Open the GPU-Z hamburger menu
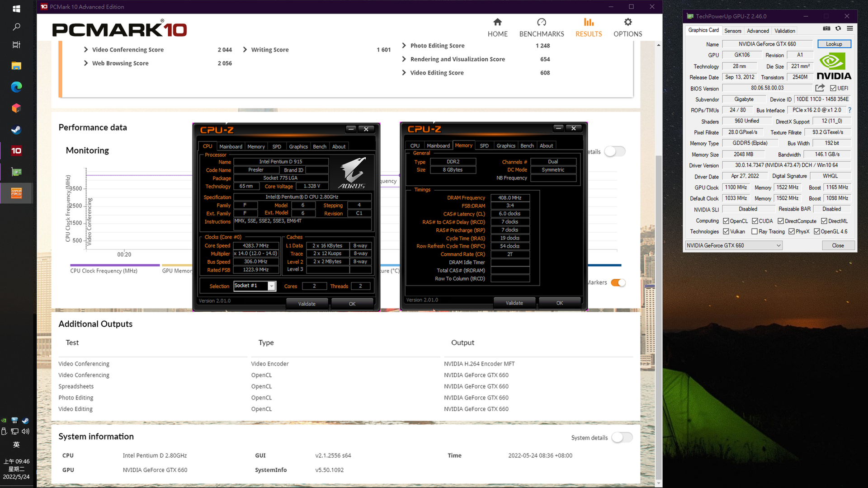Screen dimensions: 868x488 point(850,28)
